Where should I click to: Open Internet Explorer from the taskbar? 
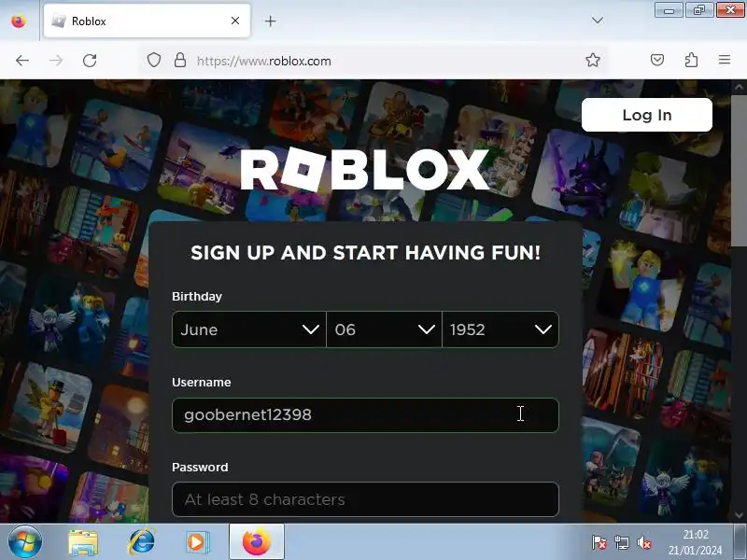[142, 541]
